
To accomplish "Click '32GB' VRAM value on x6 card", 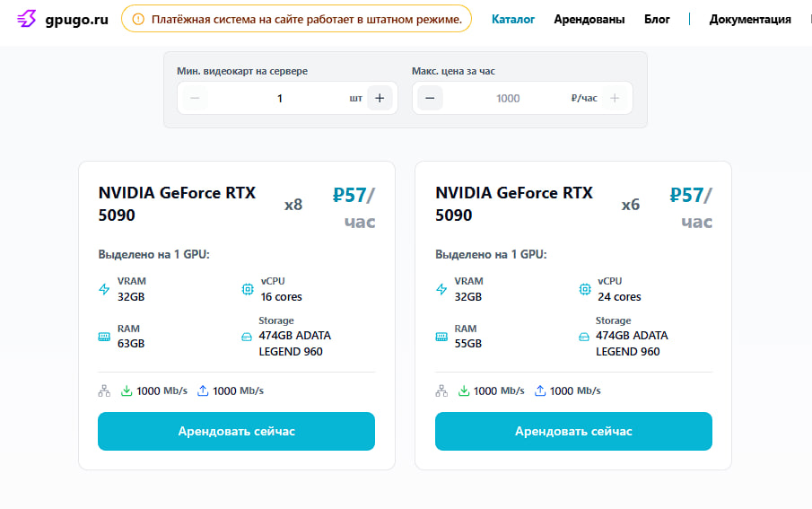I will coord(468,297).
